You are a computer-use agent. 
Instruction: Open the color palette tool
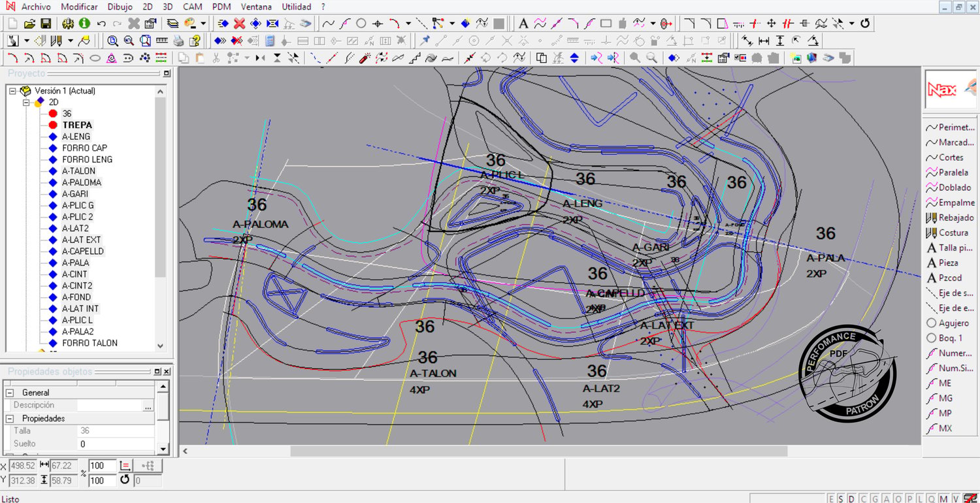point(190,23)
